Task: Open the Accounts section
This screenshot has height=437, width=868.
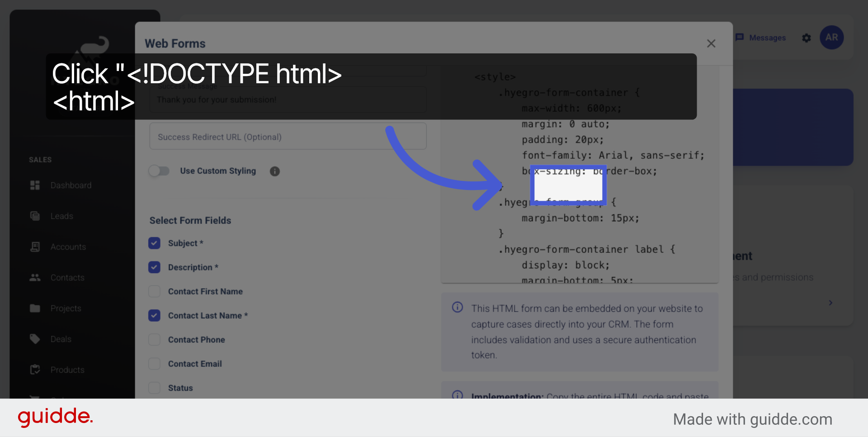Action: click(x=35, y=247)
